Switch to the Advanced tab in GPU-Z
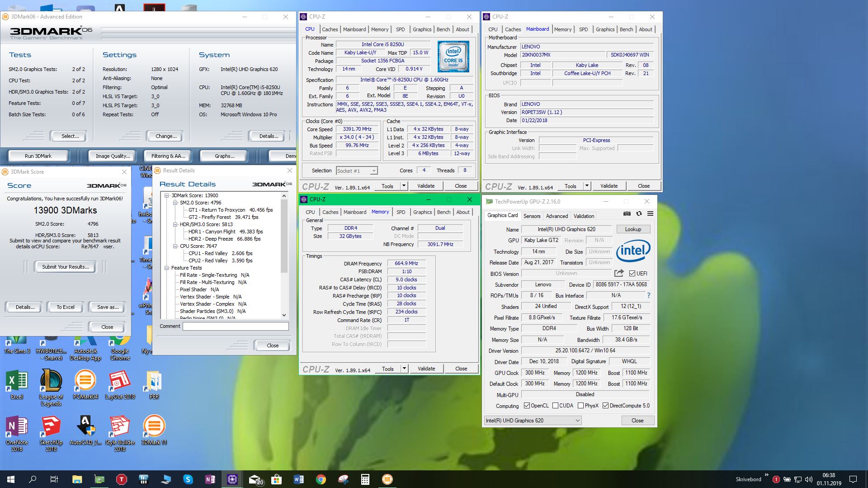This screenshot has width=868, height=488. [557, 216]
